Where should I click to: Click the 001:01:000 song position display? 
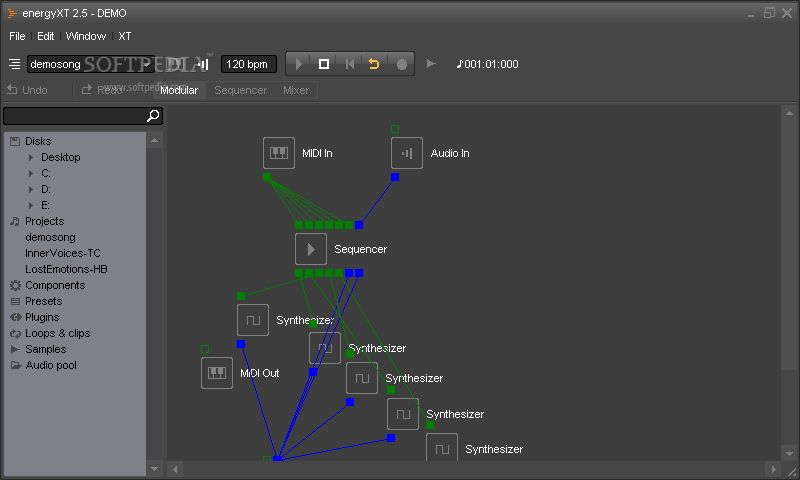click(x=488, y=64)
